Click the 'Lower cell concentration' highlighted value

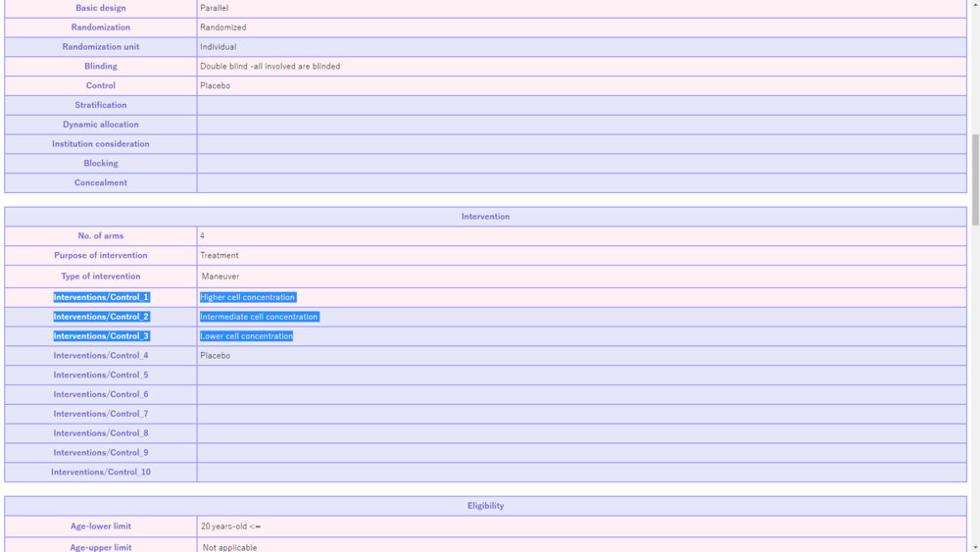coord(246,336)
